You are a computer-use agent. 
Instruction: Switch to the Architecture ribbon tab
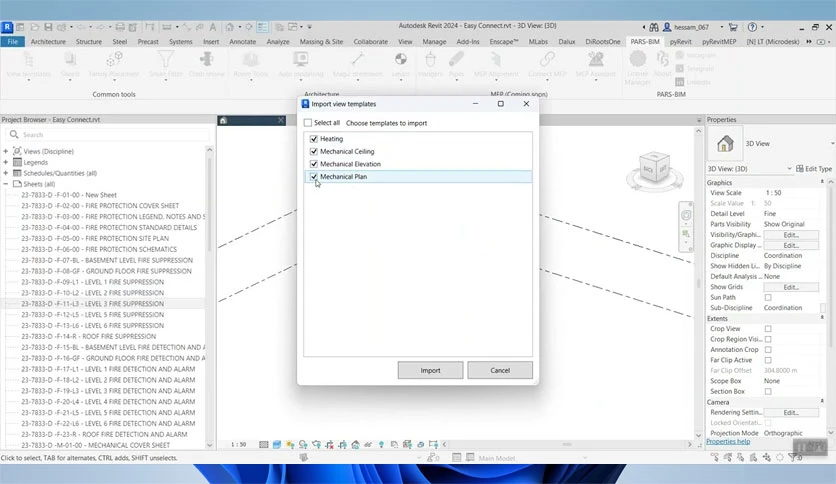click(48, 42)
